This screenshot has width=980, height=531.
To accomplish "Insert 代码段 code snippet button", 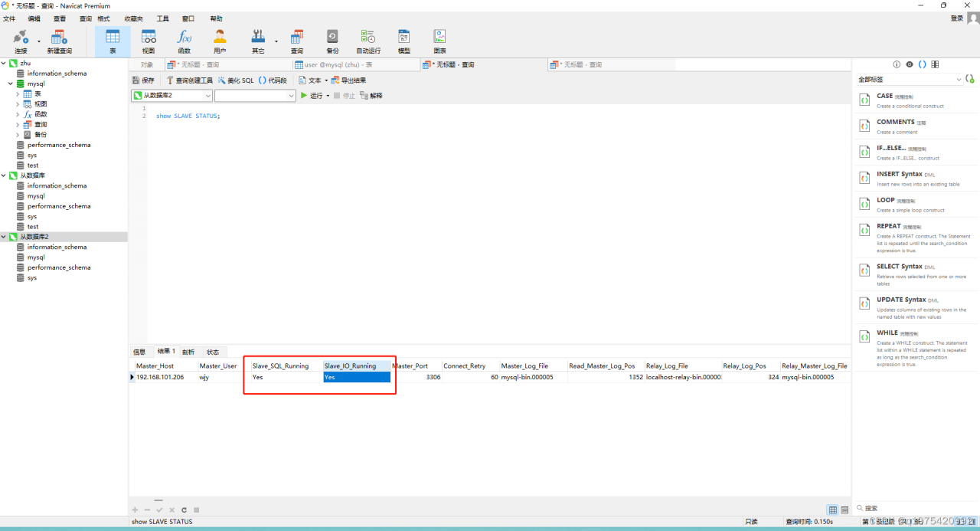I will (x=273, y=80).
